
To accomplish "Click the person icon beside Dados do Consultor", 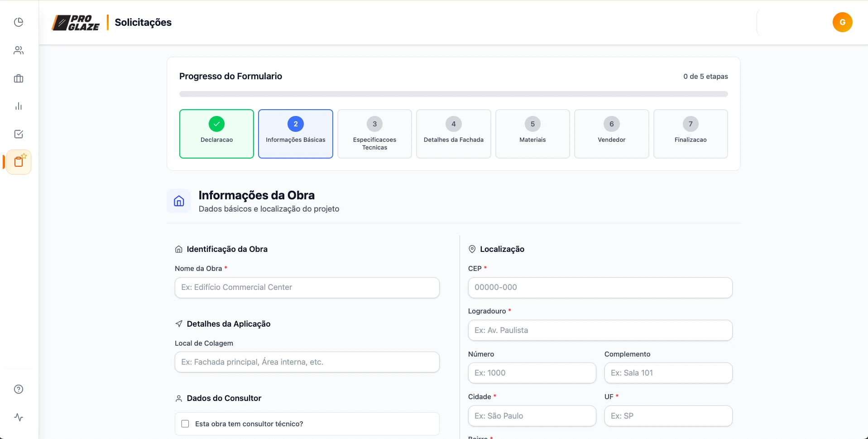I will [x=178, y=399].
